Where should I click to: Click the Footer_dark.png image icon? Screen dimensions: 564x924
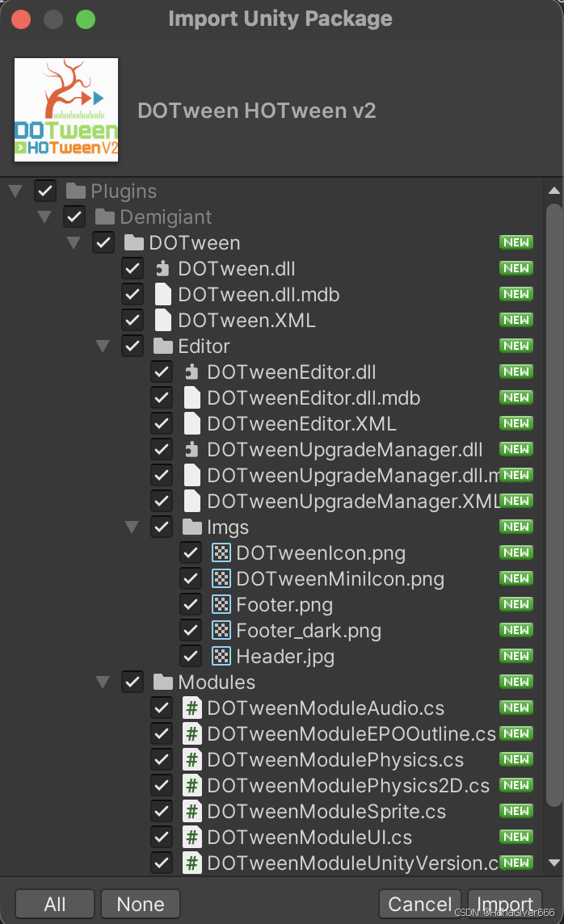point(221,631)
